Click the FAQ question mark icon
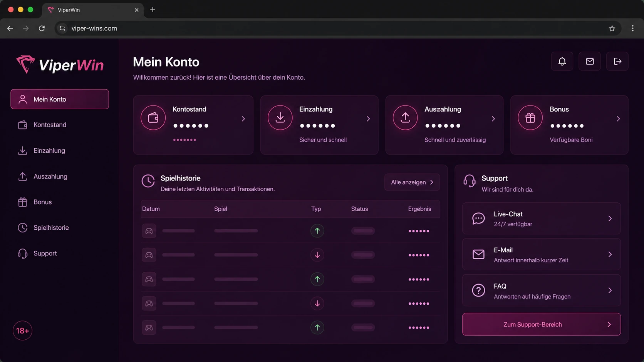Viewport: 644px width, 362px height. pos(478,290)
